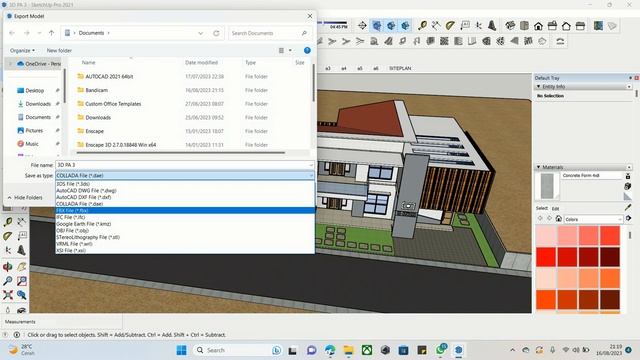The image size is (640, 360).
Task: Open the a3 scene tab
Action: pyautogui.click(x=328, y=68)
